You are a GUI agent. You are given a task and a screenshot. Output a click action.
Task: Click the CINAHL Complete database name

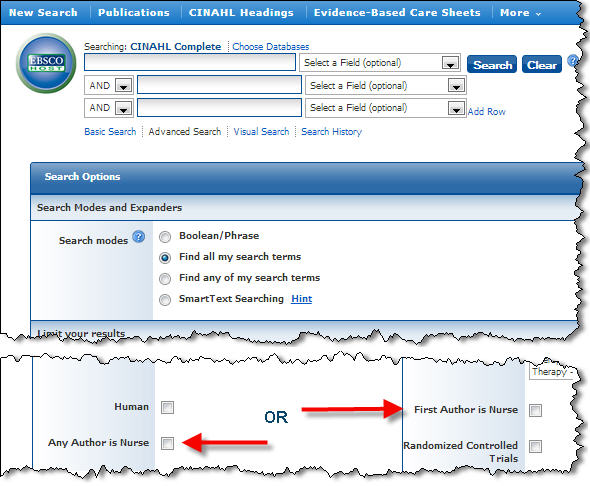coord(176,47)
